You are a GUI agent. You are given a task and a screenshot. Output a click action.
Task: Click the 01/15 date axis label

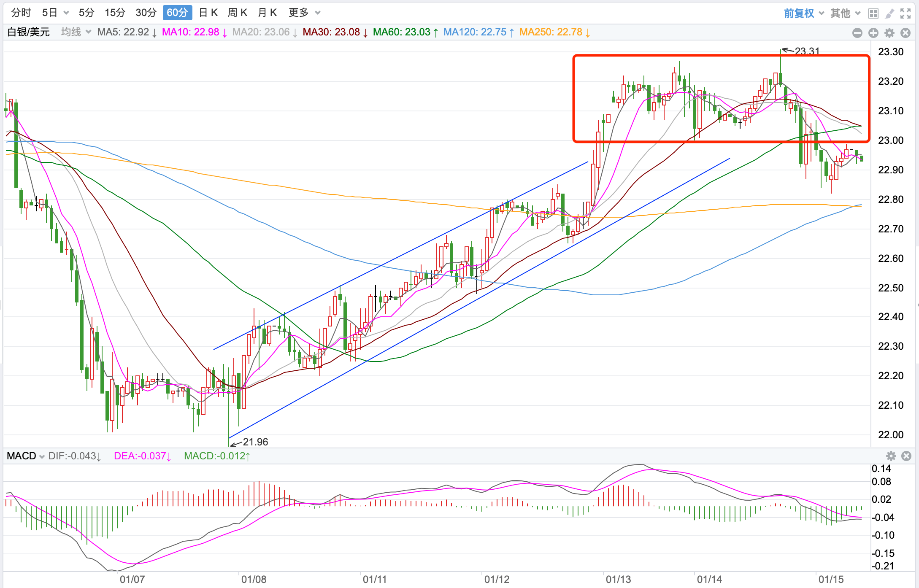point(831,580)
